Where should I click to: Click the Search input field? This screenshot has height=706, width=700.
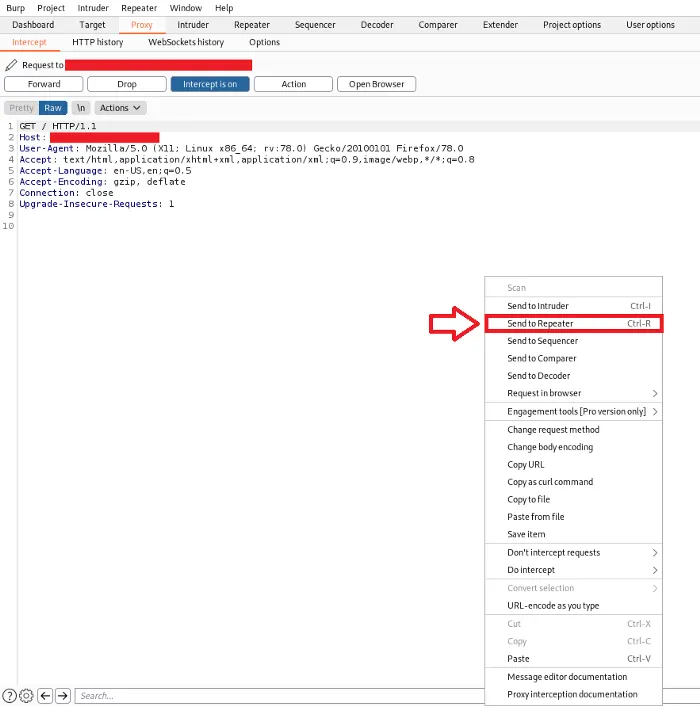point(279,696)
